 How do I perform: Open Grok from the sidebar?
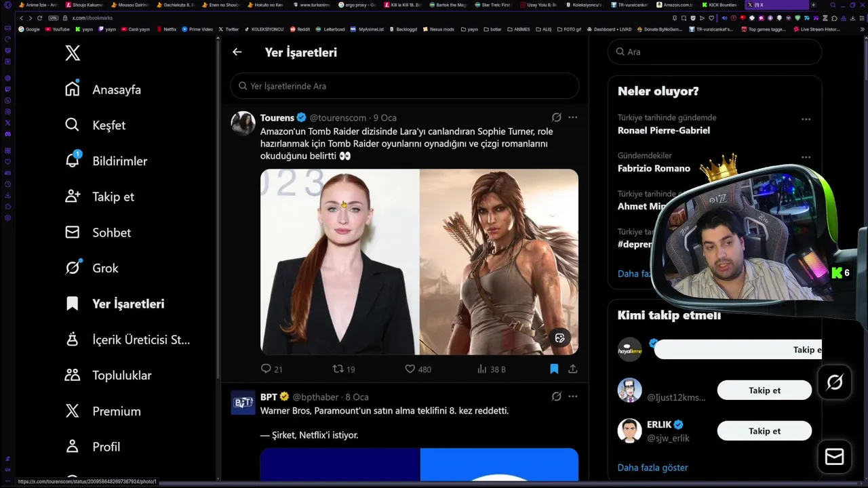pyautogui.click(x=92, y=268)
